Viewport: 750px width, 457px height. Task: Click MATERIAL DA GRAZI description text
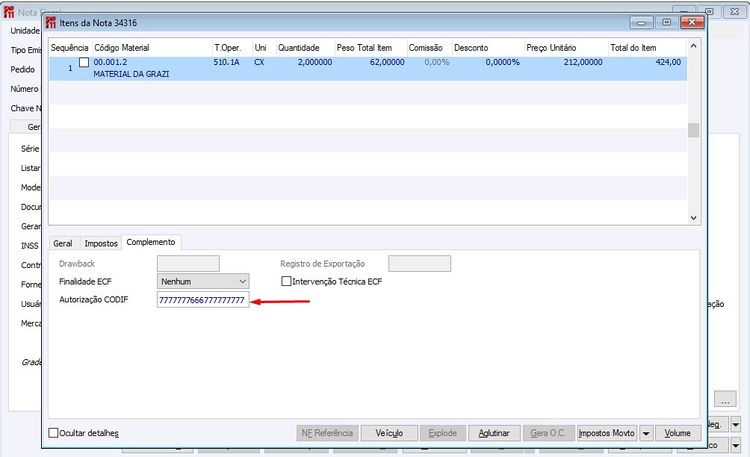point(131,74)
